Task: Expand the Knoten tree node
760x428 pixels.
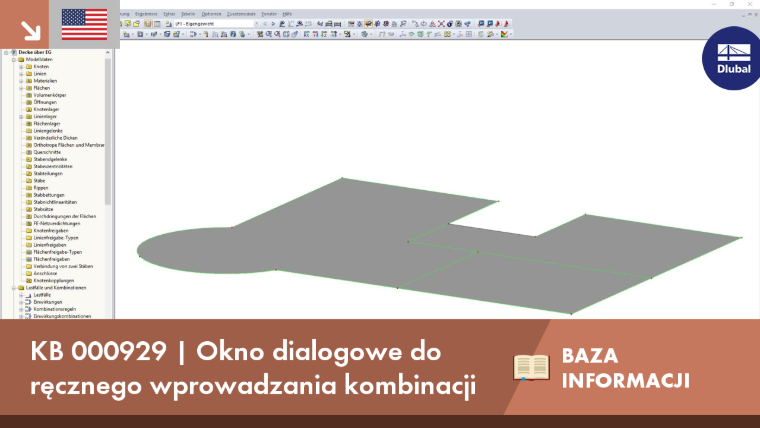Action: pos(21,66)
